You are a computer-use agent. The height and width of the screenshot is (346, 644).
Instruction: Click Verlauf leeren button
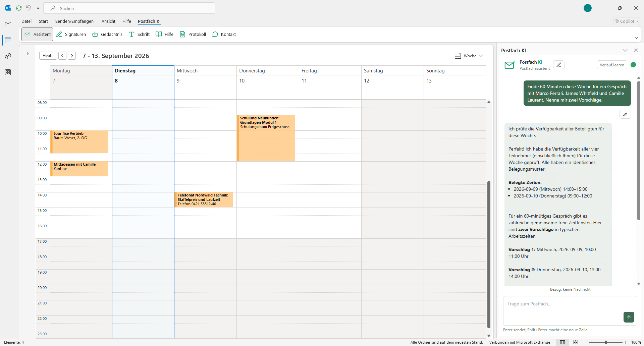point(612,65)
